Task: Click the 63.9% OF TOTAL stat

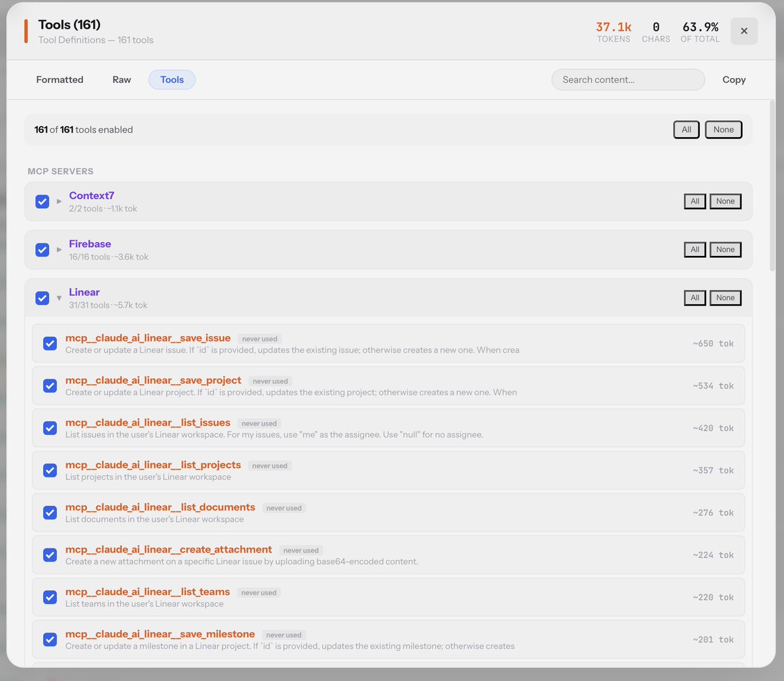Action: (700, 32)
